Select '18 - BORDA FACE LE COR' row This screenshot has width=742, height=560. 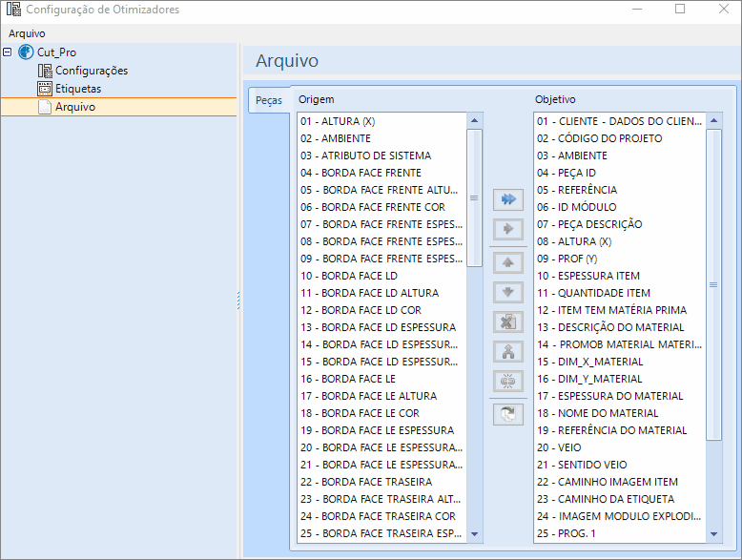tap(381, 413)
